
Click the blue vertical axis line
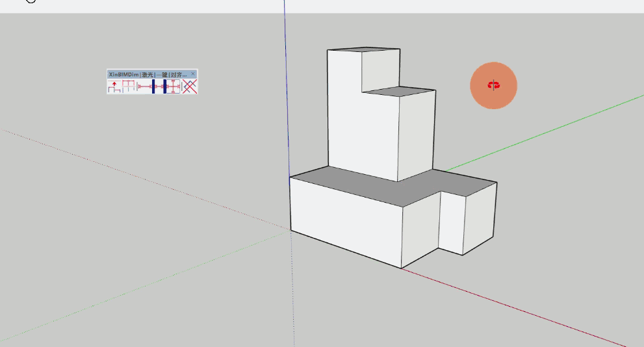(x=285, y=97)
